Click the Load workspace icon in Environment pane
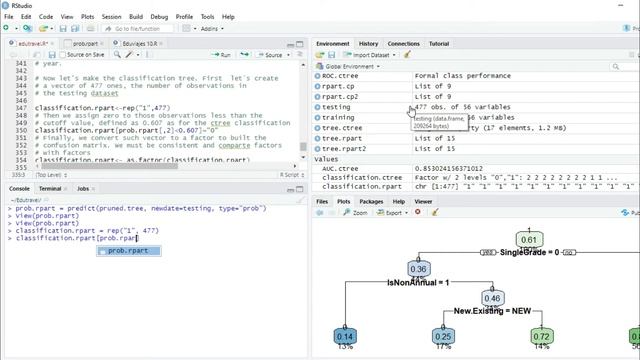The height and width of the screenshot is (360, 640). point(320,55)
